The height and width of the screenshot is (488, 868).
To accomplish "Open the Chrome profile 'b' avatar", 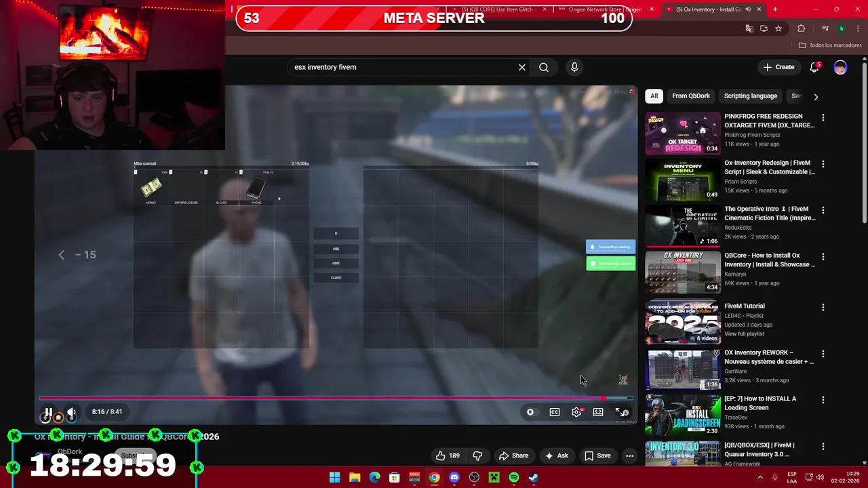I will [x=842, y=28].
